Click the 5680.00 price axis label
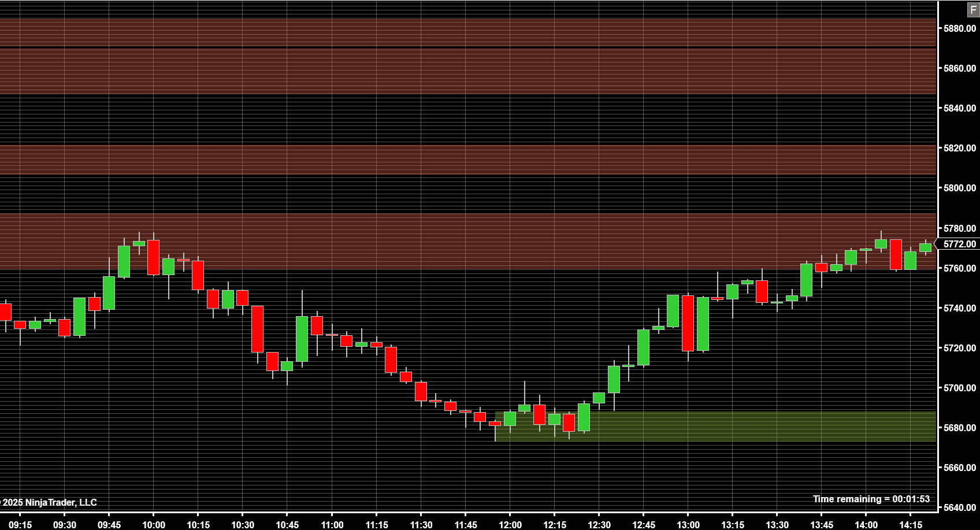Viewport: 980px width, 530px height. coord(960,428)
